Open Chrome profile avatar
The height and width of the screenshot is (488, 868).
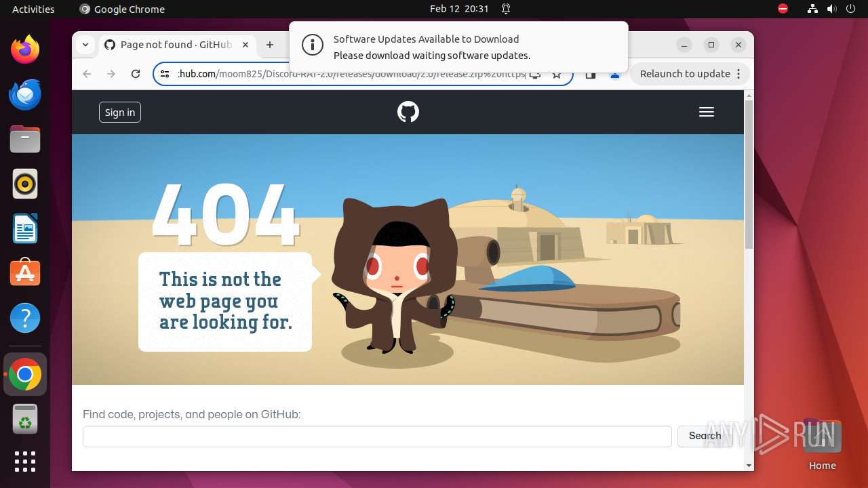[615, 74]
